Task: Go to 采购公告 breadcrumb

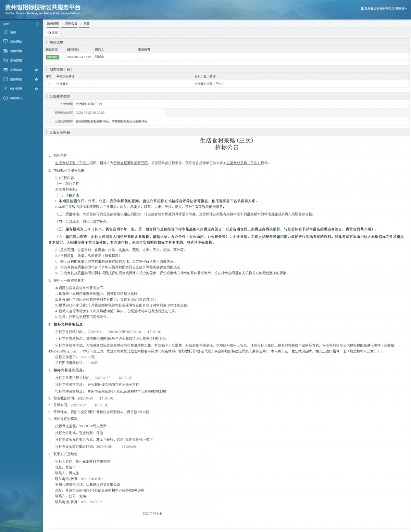Action: [71, 24]
